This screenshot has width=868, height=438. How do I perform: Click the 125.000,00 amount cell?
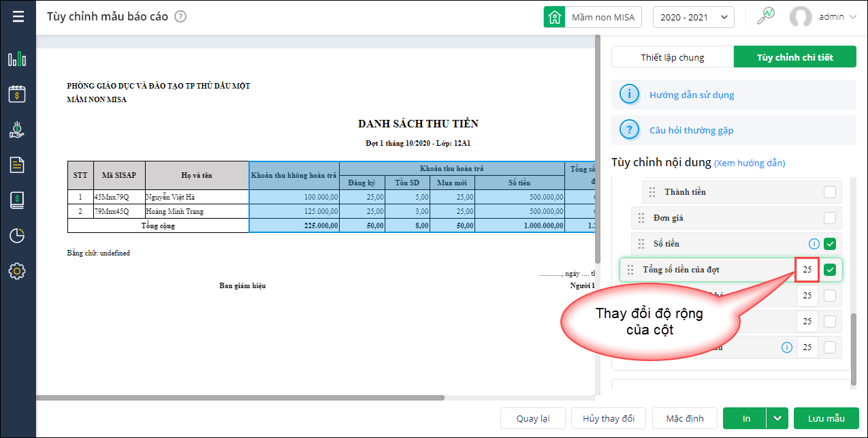click(x=294, y=211)
